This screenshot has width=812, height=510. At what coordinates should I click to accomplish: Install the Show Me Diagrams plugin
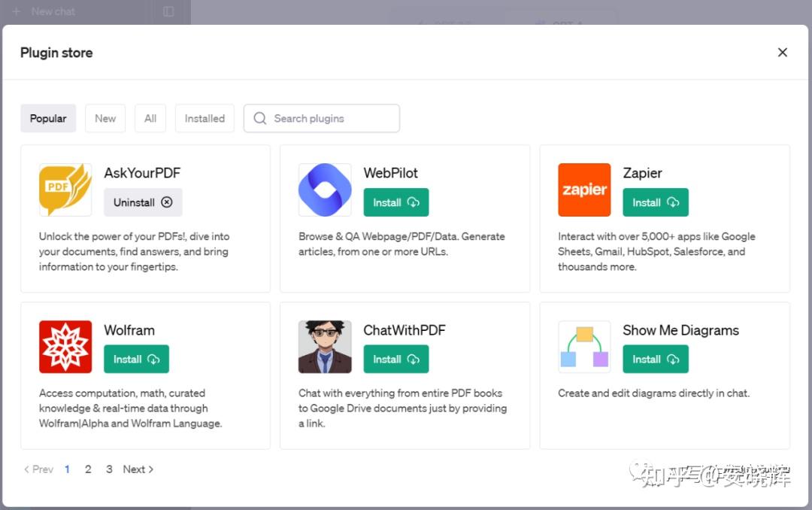coord(655,360)
